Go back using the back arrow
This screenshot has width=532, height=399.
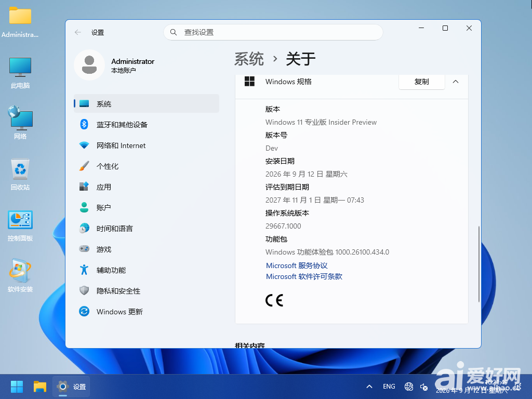pyautogui.click(x=78, y=32)
